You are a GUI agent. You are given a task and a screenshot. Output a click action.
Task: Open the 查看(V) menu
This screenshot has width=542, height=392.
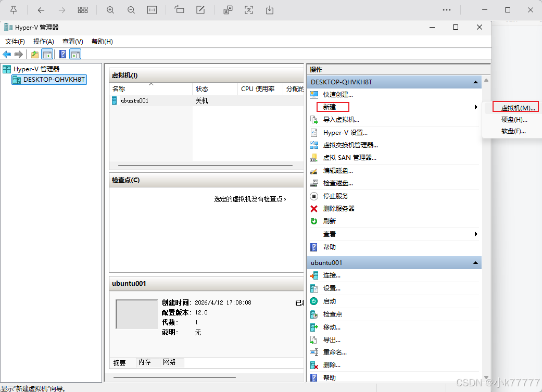coord(72,42)
